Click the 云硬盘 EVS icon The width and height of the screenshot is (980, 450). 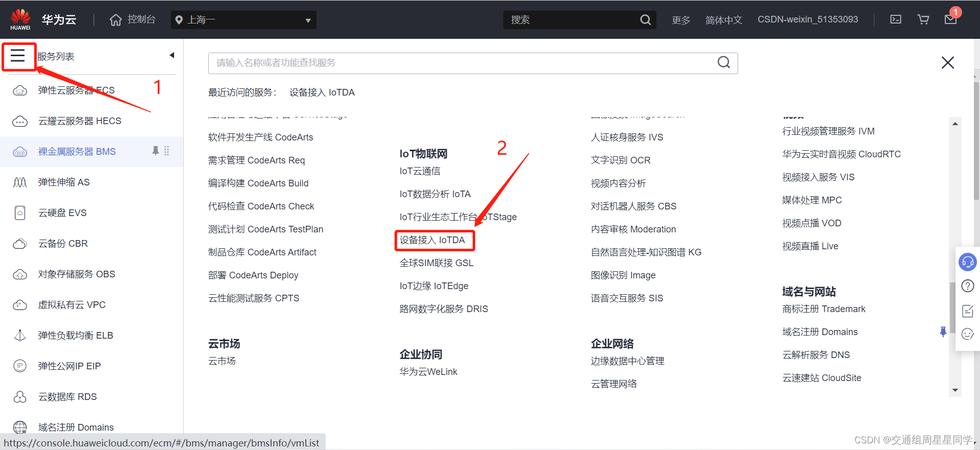pos(20,213)
